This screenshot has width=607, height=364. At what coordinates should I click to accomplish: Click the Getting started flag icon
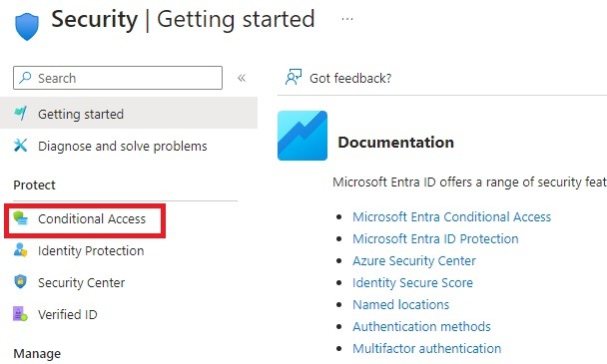tap(21, 114)
